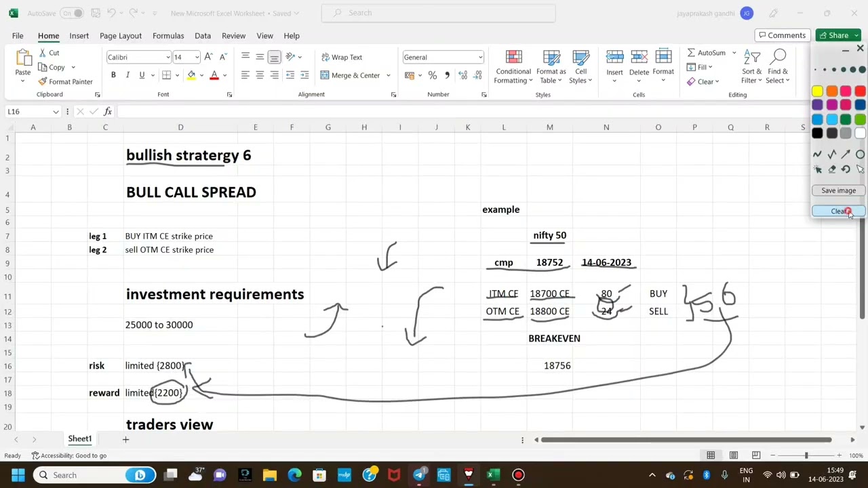The width and height of the screenshot is (868, 488).
Task: Toggle Wrap Text on the cell
Action: 341,57
